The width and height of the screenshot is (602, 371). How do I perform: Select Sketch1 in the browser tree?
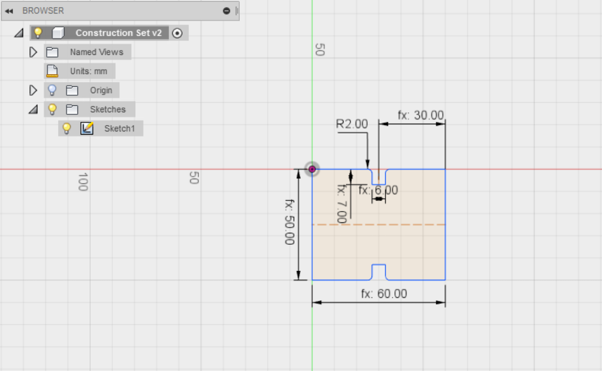click(x=119, y=128)
